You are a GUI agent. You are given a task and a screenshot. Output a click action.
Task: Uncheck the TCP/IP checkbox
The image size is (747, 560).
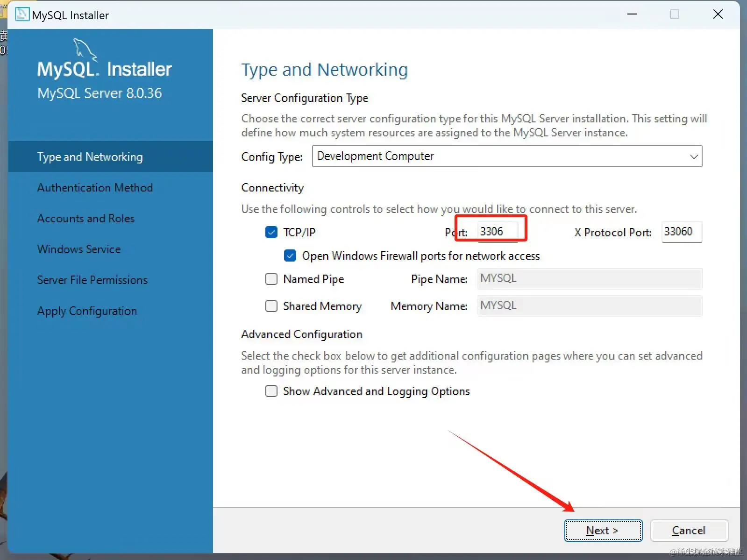271,232
